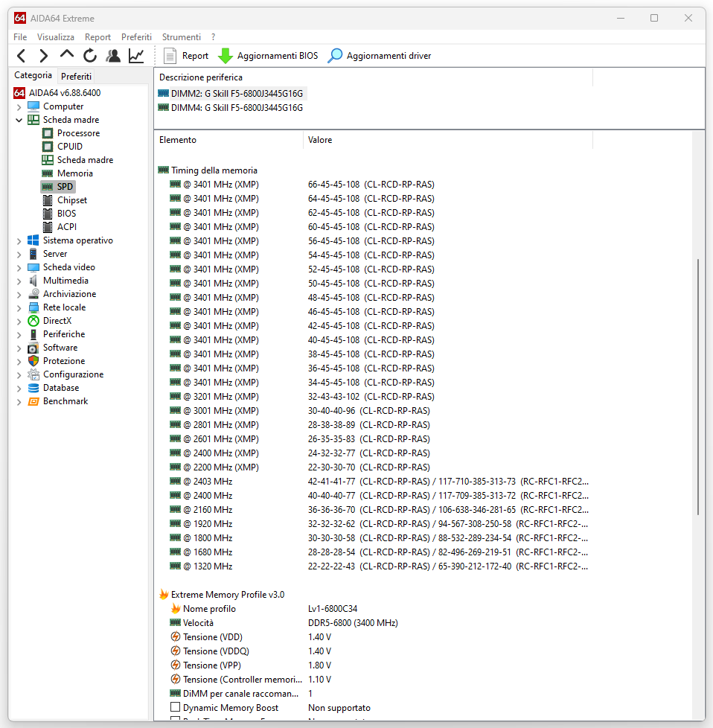This screenshot has height=728, width=713.
Task: Click the Rete locale network icon
Action: 33,307
